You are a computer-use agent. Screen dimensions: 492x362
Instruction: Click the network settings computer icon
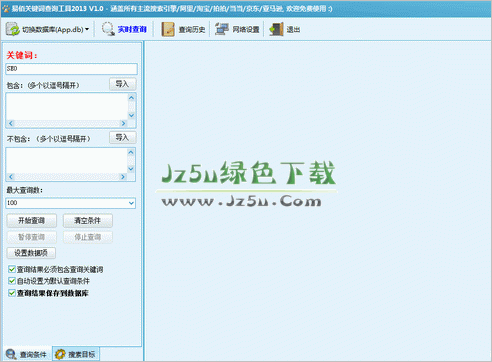[x=222, y=29]
